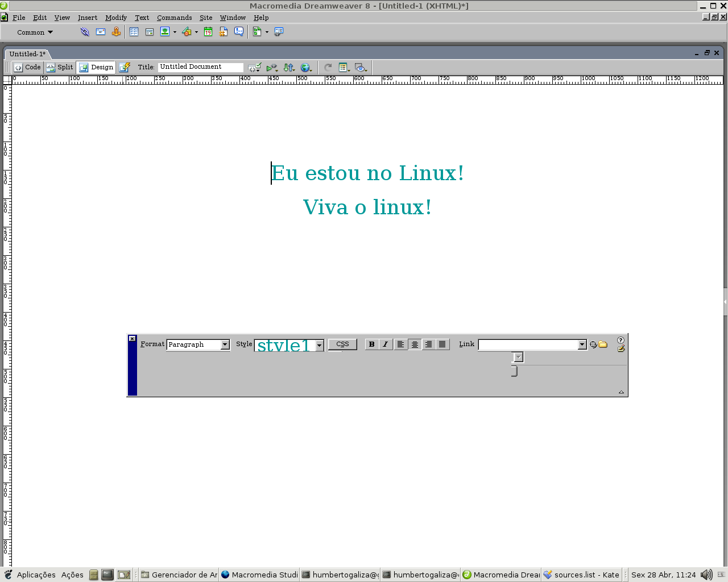Open the Common insert category dropdown
Viewport: 728px width, 582px height.
[x=35, y=32]
